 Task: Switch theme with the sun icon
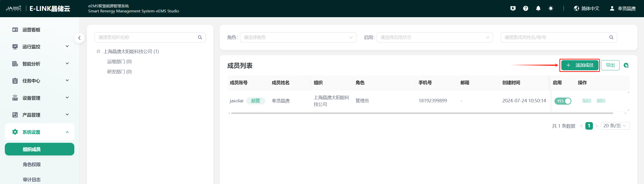551,9
